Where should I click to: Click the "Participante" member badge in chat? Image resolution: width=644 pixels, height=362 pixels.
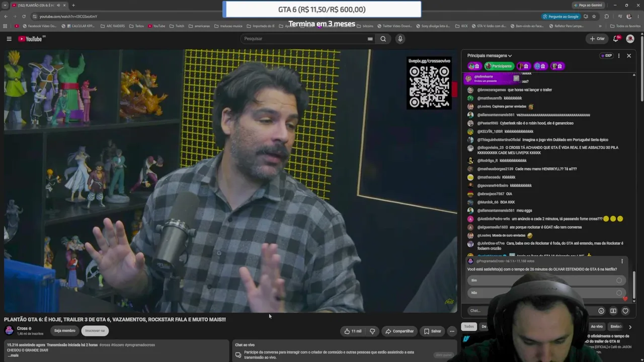click(498, 66)
